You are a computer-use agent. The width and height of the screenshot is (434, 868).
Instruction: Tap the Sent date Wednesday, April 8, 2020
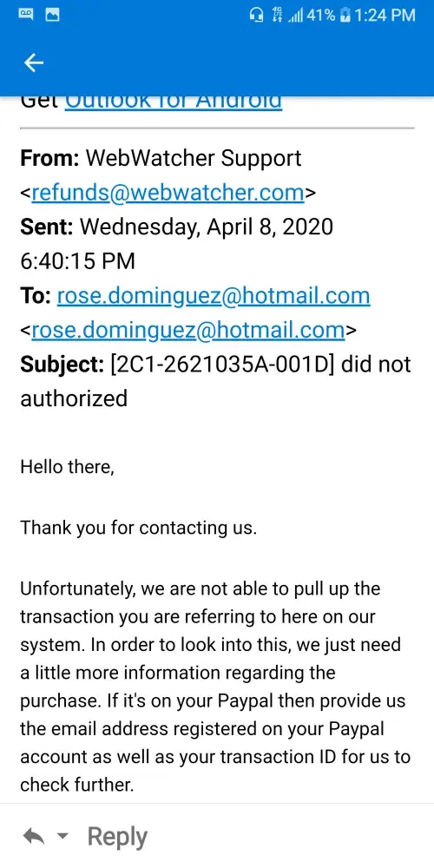(x=207, y=227)
